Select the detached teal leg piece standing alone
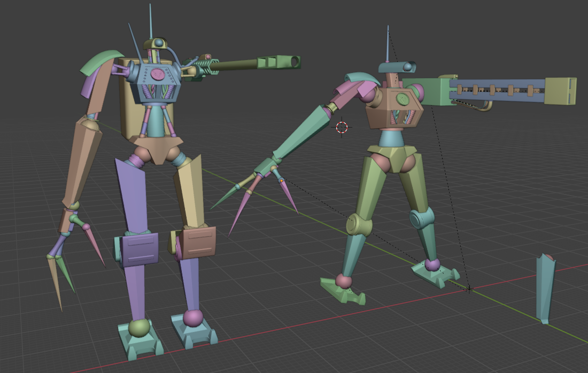 tap(545, 289)
